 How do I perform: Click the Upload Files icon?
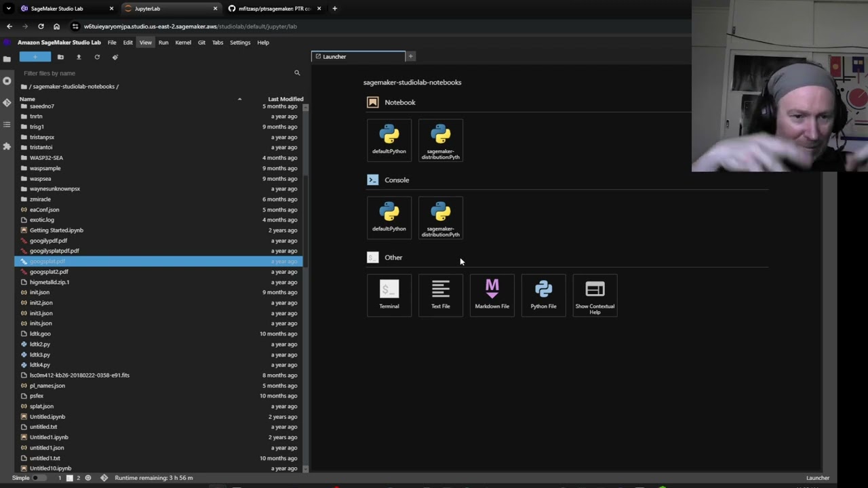tap(79, 57)
